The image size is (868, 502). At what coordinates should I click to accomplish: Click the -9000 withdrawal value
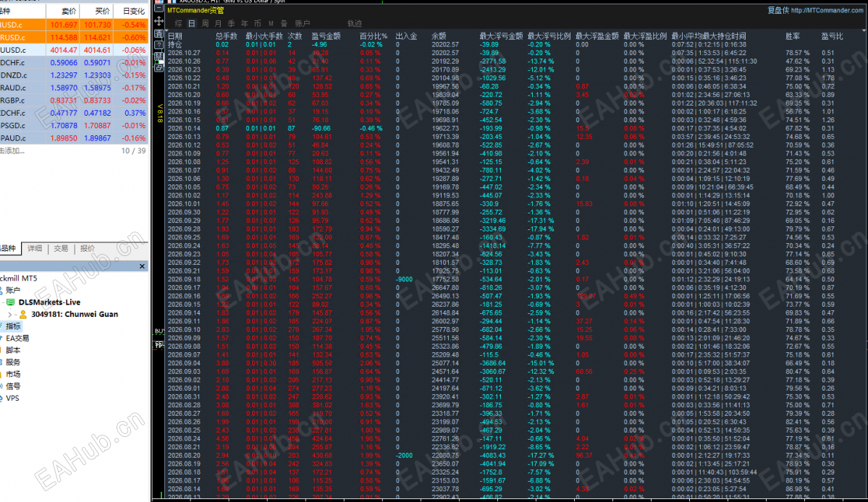[404, 279]
